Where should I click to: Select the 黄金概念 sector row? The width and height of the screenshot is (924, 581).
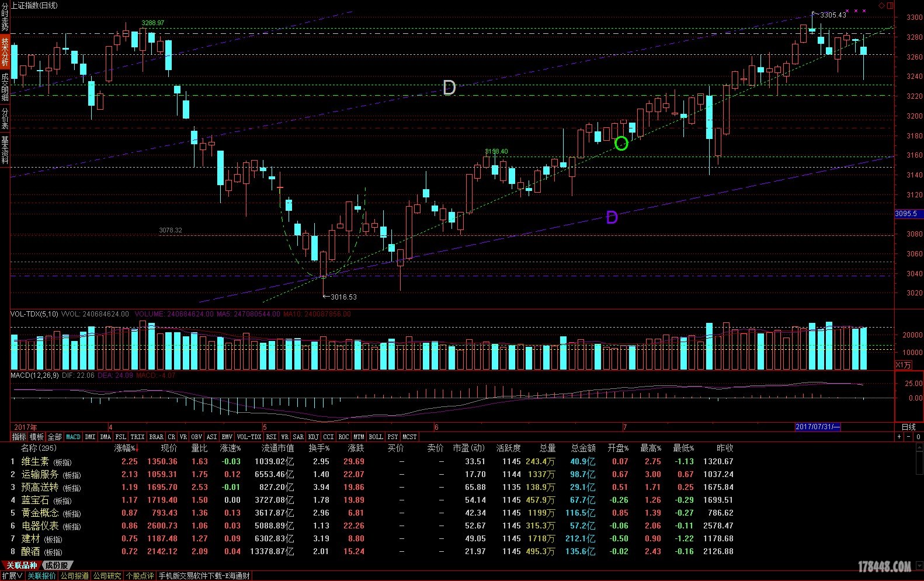(371, 513)
